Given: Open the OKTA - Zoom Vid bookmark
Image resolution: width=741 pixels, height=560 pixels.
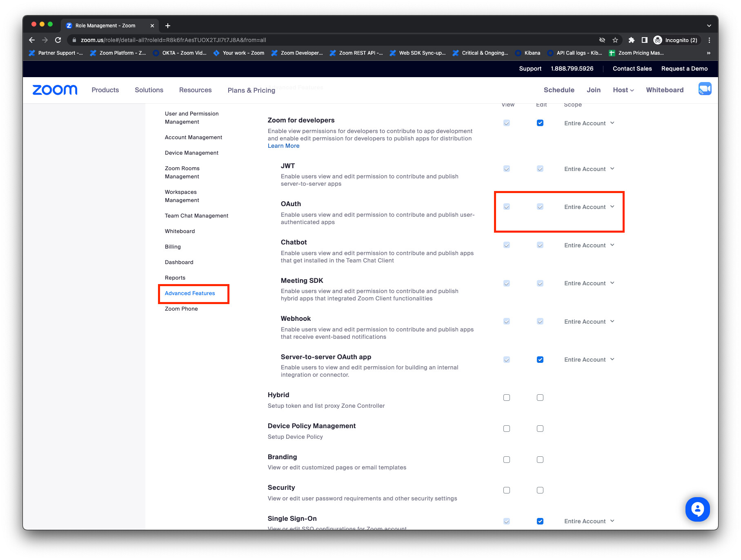Looking at the screenshot, I should pyautogui.click(x=180, y=53).
